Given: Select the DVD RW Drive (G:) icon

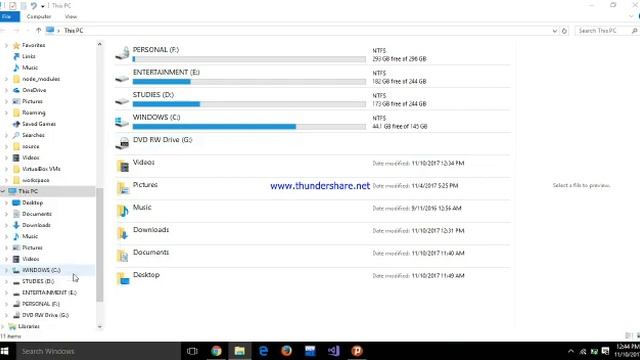Looking at the screenshot, I should [122, 143].
